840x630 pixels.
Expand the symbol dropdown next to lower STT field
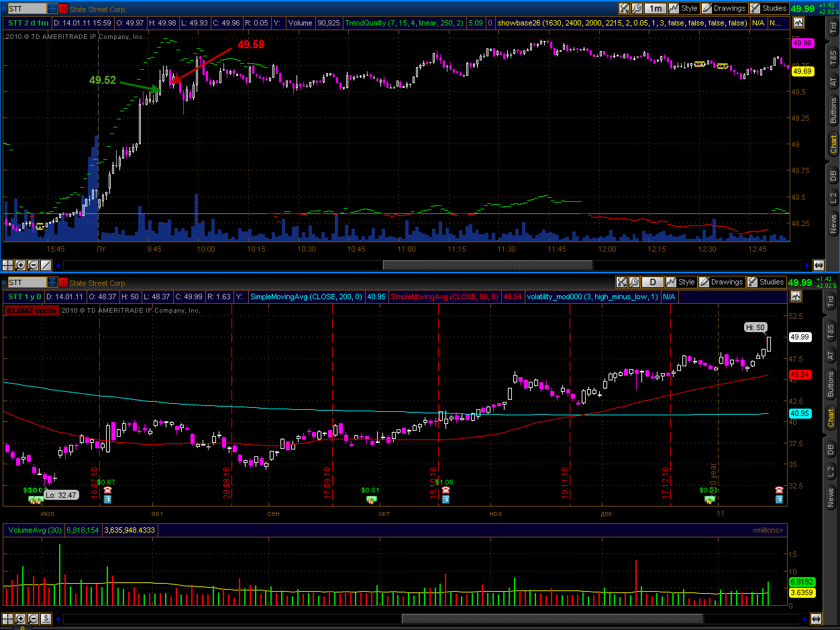pyautogui.click(x=52, y=282)
